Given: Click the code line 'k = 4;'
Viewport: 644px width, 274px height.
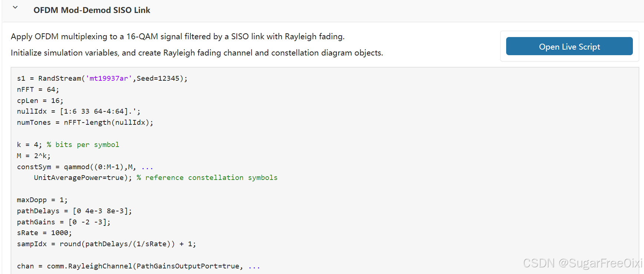Looking at the screenshot, I should coord(29,145).
